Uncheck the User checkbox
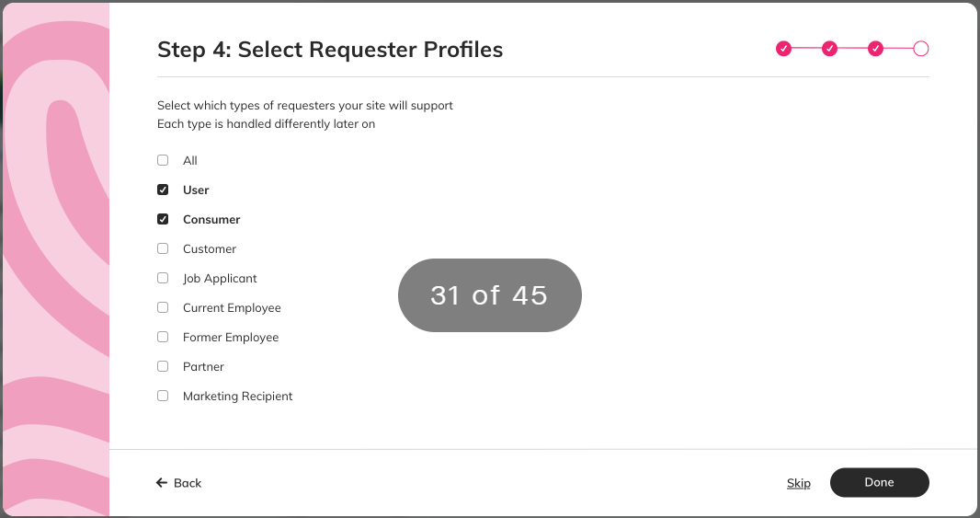The image size is (980, 518). pos(163,190)
